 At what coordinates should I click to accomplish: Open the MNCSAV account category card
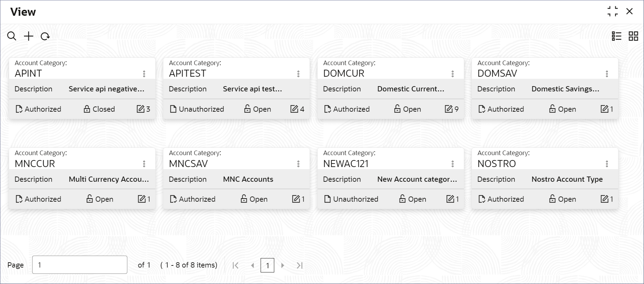[x=188, y=164]
